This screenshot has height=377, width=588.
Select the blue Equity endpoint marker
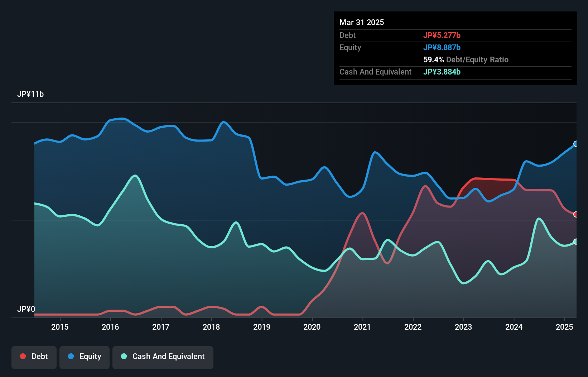coord(576,144)
